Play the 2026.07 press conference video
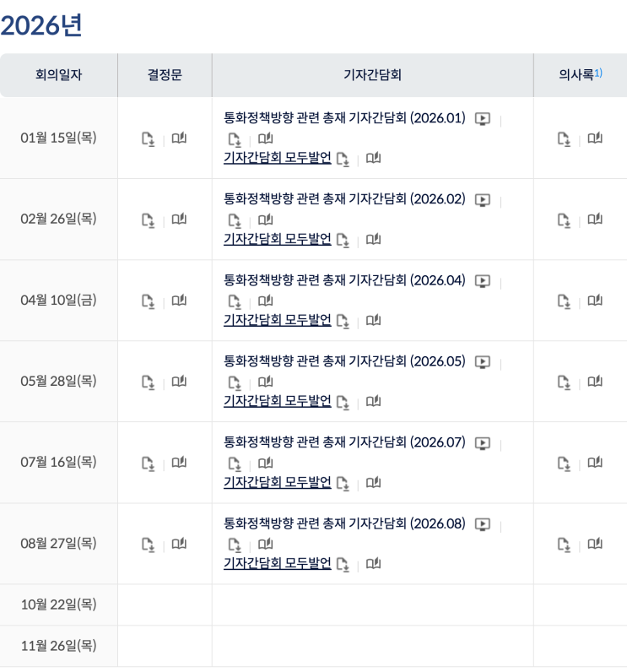 pyautogui.click(x=483, y=443)
